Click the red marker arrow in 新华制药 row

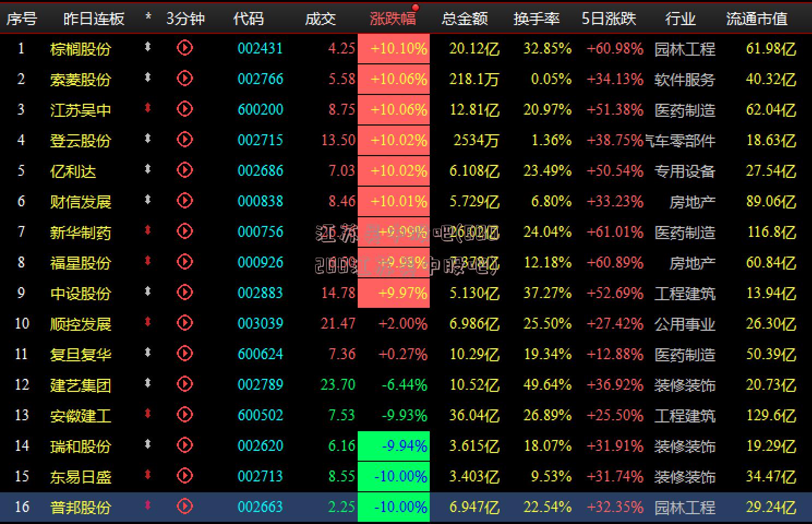(x=147, y=230)
